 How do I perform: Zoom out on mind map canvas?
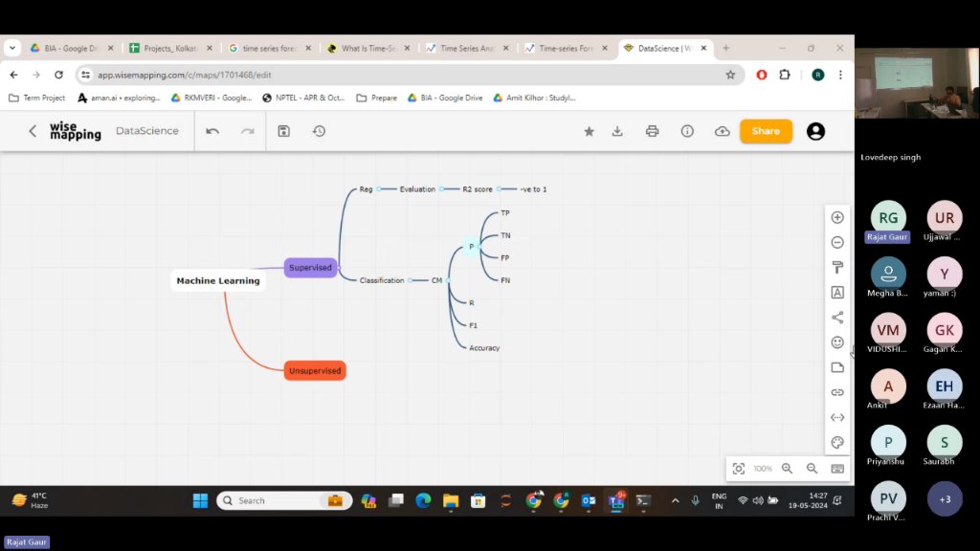(x=812, y=469)
